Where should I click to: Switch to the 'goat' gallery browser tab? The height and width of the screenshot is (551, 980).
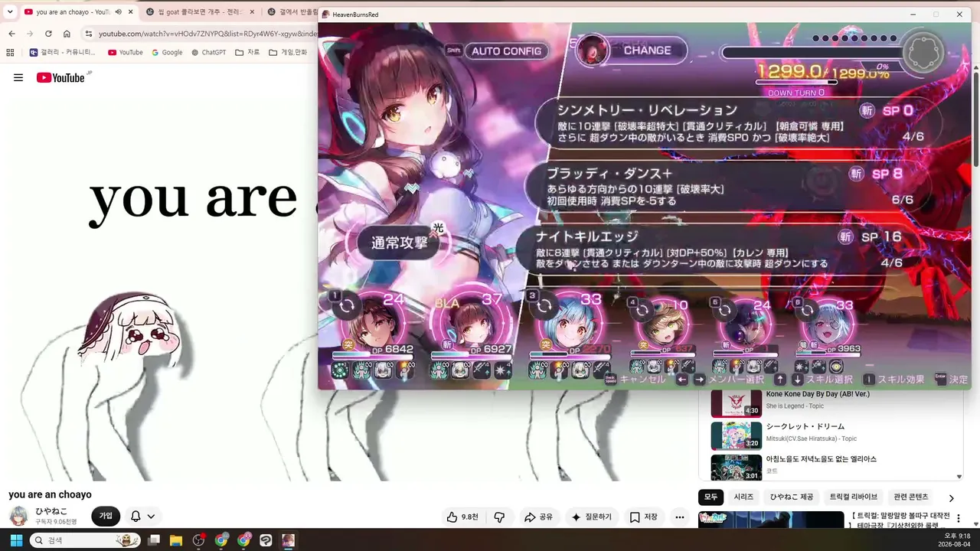(199, 12)
